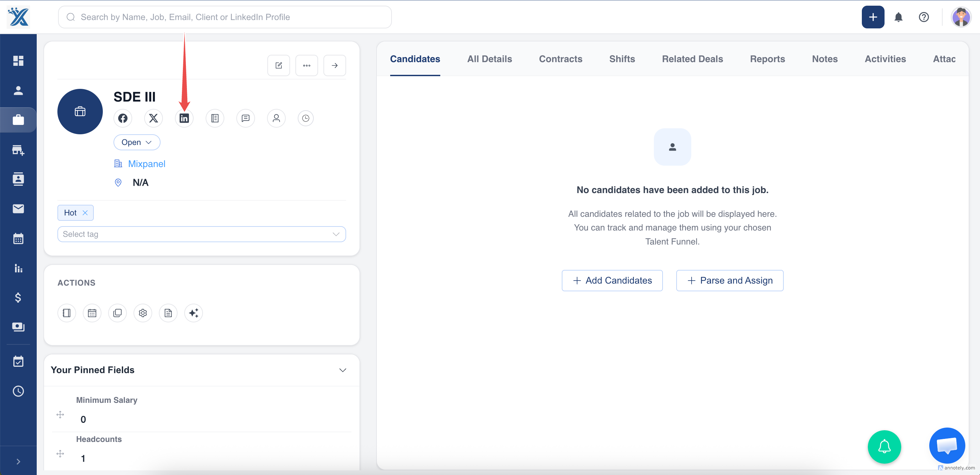Image resolution: width=980 pixels, height=475 pixels.
Task: Edit the SDE III job
Action: (x=278, y=65)
